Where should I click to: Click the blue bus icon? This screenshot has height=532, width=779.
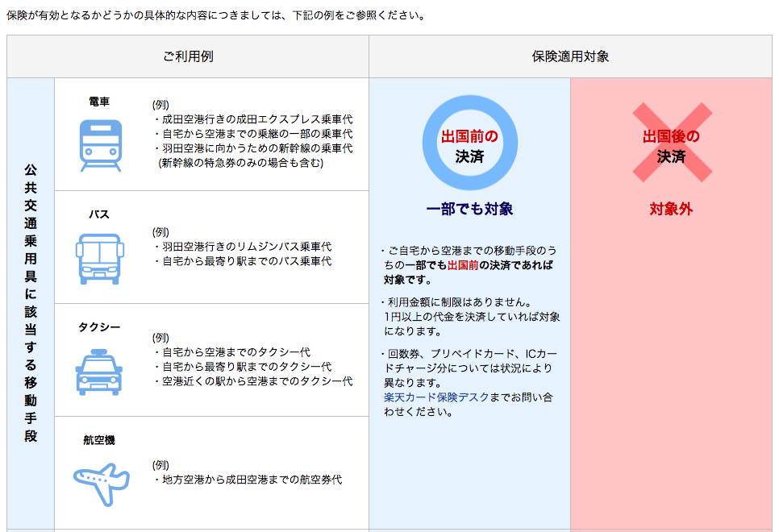point(99,259)
